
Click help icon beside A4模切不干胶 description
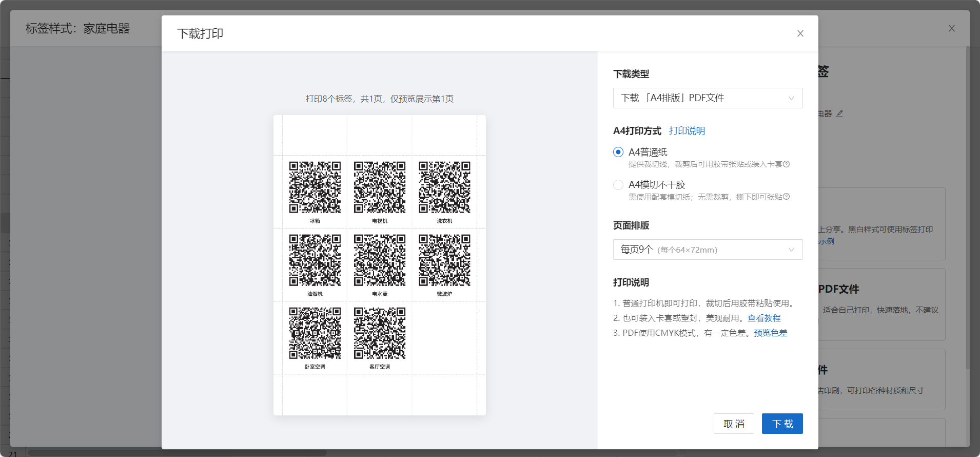(x=786, y=197)
